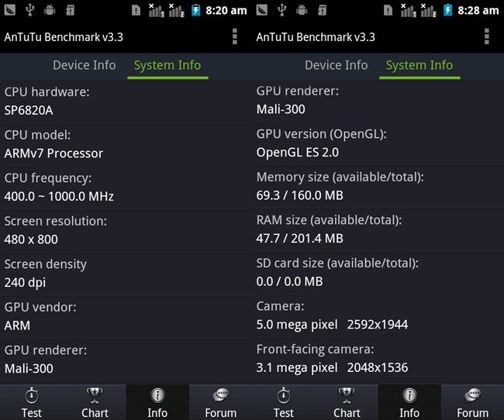
Task: Select System Info tab on right screen
Action: tap(419, 65)
